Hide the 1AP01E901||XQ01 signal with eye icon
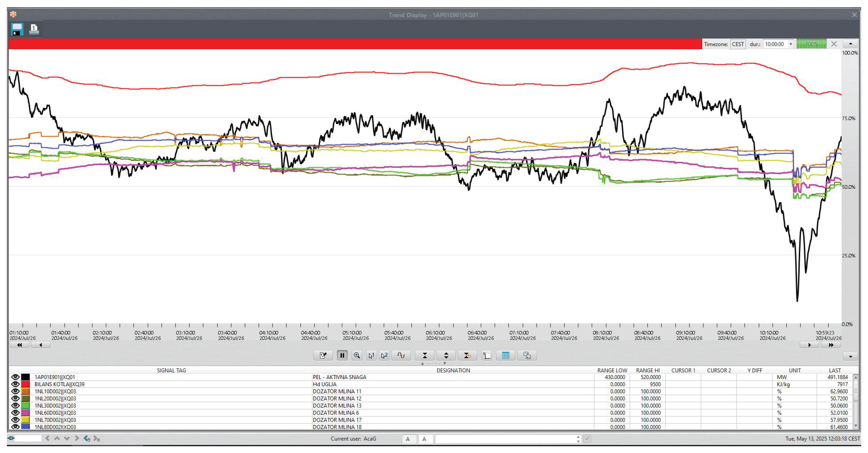The image size is (868, 453). (15, 377)
